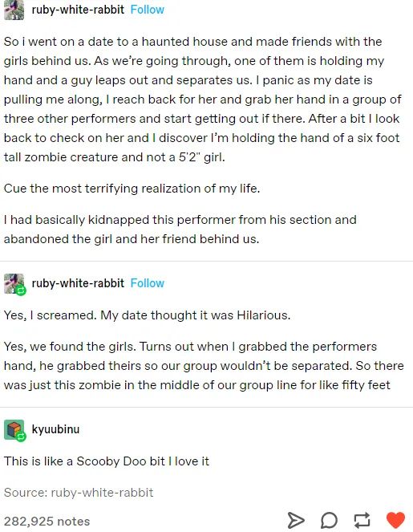Click the green reblog badge on second ruby-white-rabbit avatar
Screen dimensions: 413x532
pyautogui.click(x=21, y=290)
